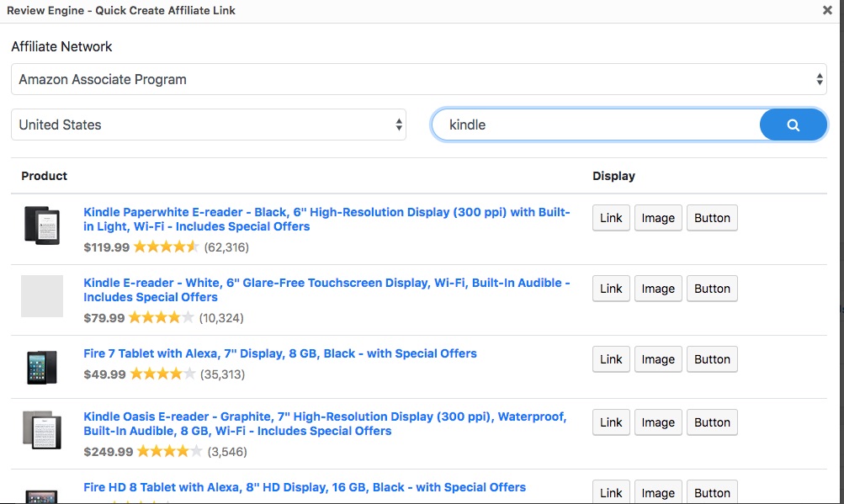This screenshot has height=504, width=844.
Task: Click the blue search magnifier button
Action: pos(793,125)
